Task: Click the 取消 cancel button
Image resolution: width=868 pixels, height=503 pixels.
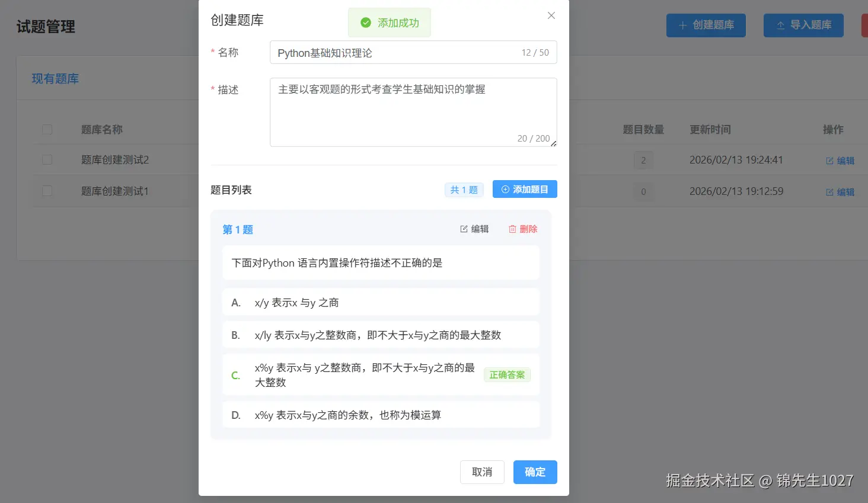Action: [482, 472]
